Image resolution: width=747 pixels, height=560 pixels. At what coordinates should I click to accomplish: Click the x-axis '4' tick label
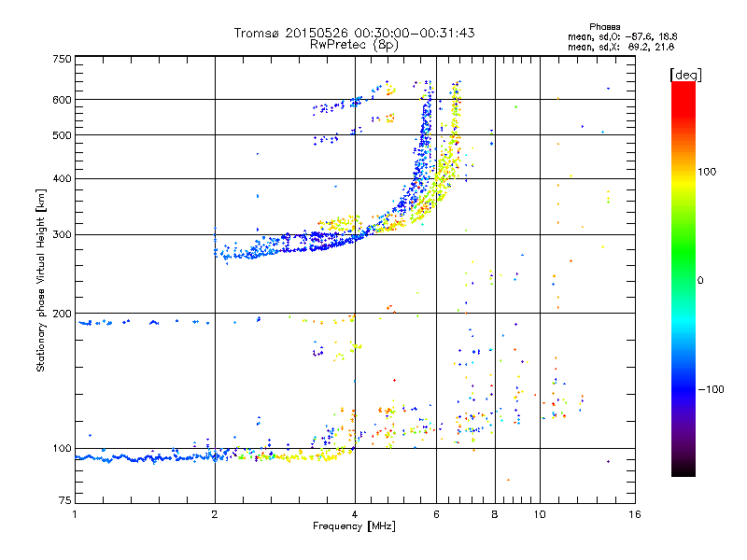pyautogui.click(x=355, y=514)
